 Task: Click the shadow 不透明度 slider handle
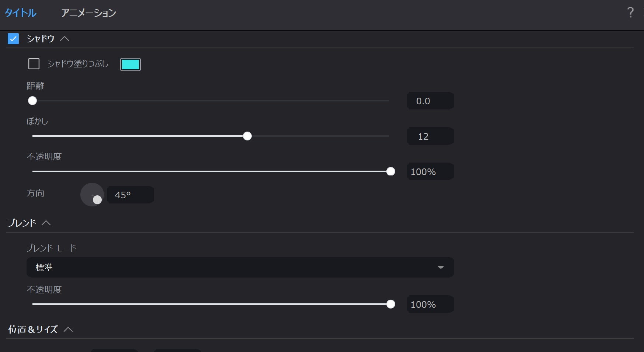[391, 171]
